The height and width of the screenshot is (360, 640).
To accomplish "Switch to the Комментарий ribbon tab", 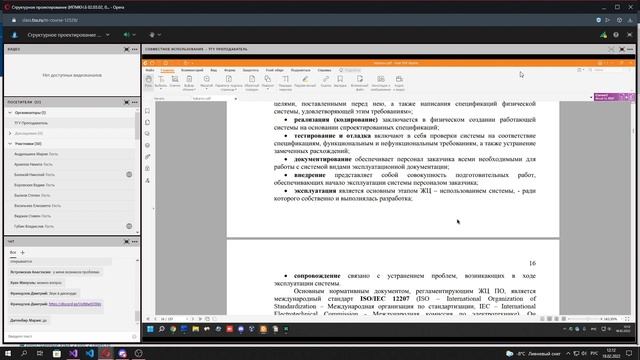I will point(192,70).
